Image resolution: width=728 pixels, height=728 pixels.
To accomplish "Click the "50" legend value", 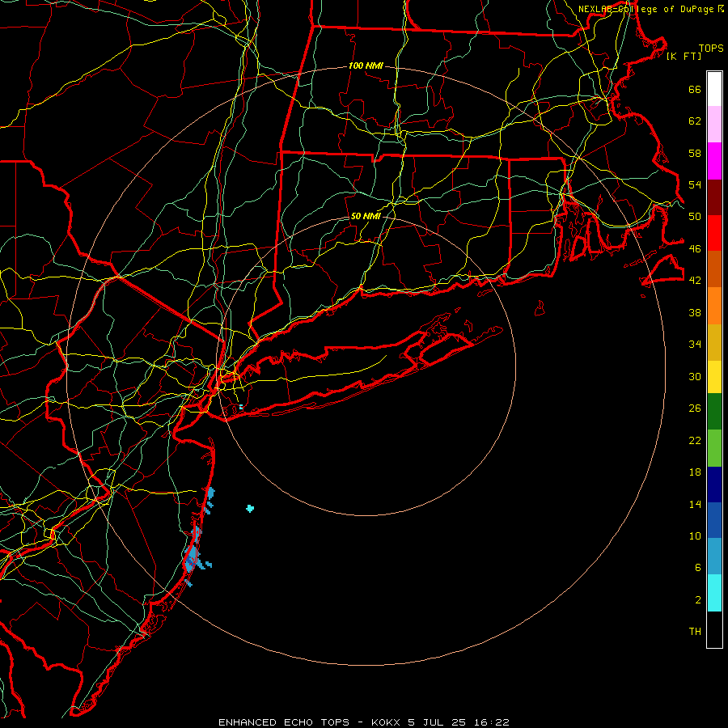I will click(695, 216).
